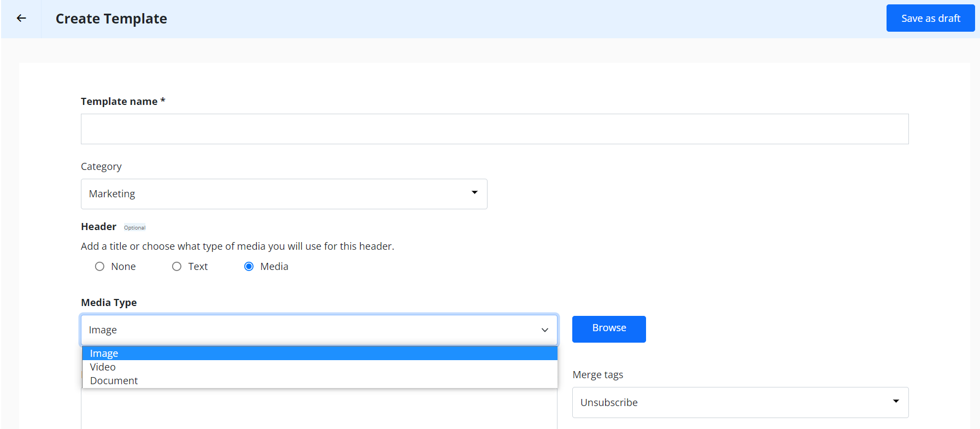980x429 pixels.
Task: Collapse the Media Type select box
Action: (319, 330)
